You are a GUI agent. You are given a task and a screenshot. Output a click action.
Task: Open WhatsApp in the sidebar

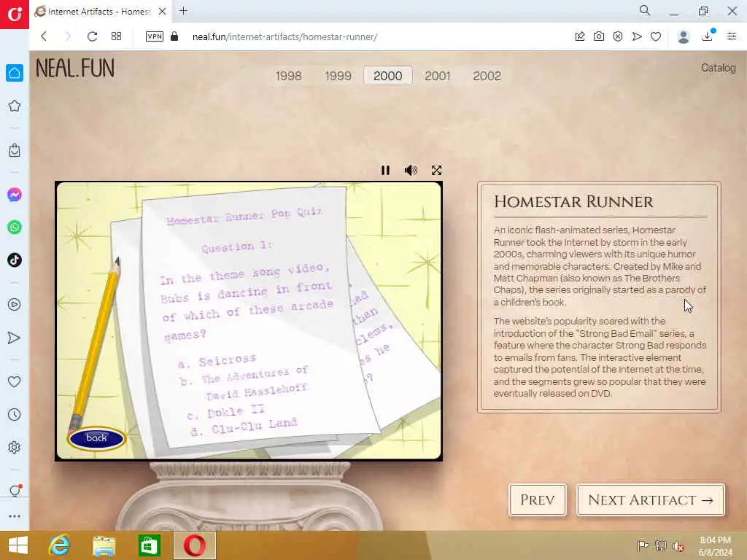[x=15, y=227]
